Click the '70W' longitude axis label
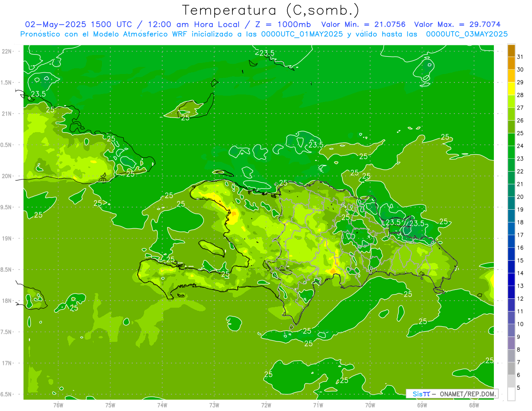This screenshot has height=411, width=532. (x=370, y=405)
